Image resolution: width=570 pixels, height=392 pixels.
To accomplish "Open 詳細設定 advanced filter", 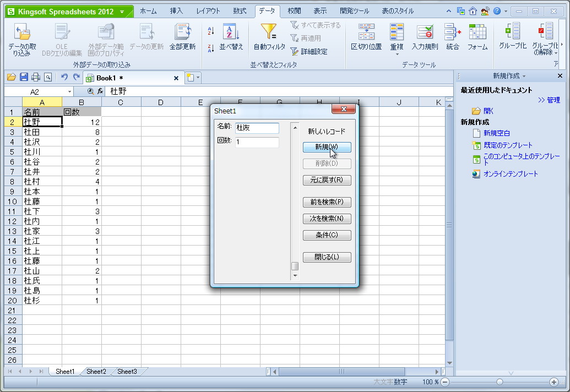I will 309,52.
